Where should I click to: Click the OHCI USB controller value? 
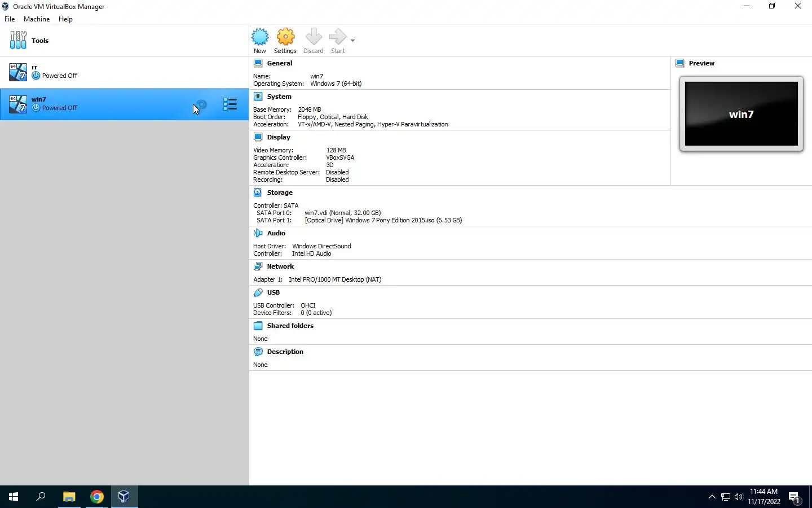pyautogui.click(x=308, y=305)
